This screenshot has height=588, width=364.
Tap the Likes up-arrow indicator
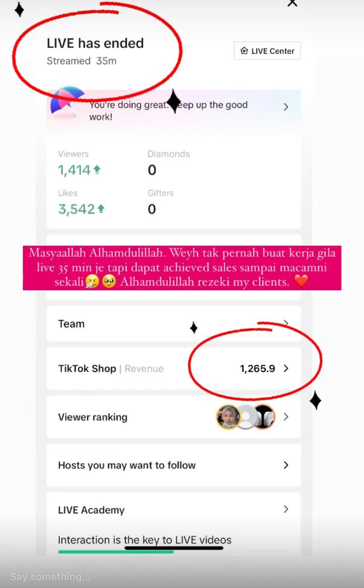[101, 209]
